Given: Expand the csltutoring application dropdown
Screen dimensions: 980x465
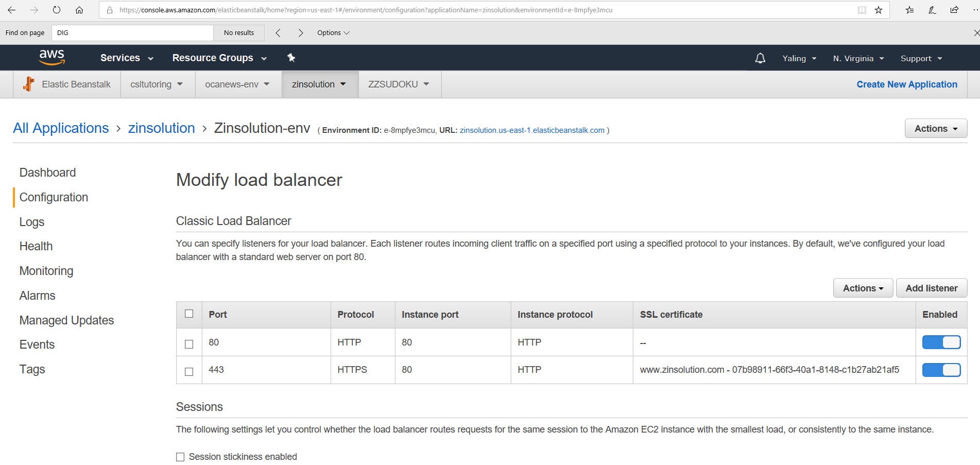Looking at the screenshot, I should pyautogui.click(x=157, y=84).
